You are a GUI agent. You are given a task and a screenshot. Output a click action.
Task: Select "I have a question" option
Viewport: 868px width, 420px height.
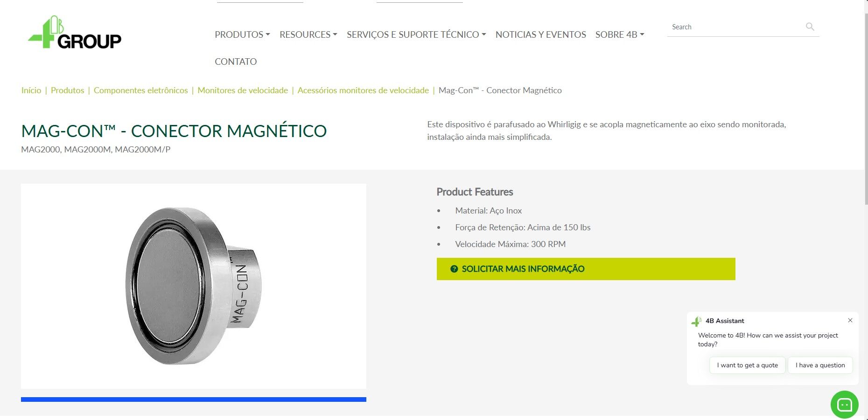pyautogui.click(x=820, y=365)
